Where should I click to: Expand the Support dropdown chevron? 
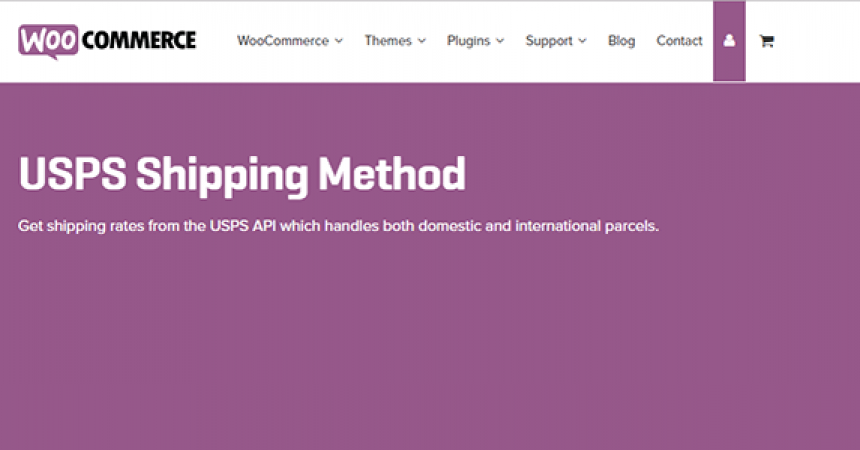tap(582, 41)
